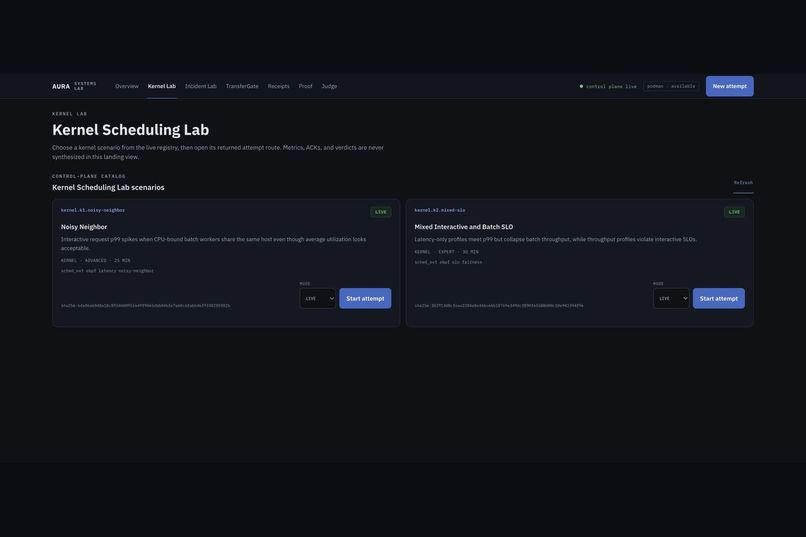
Task: Click the Noisy Neighbor card title
Action: click(84, 227)
